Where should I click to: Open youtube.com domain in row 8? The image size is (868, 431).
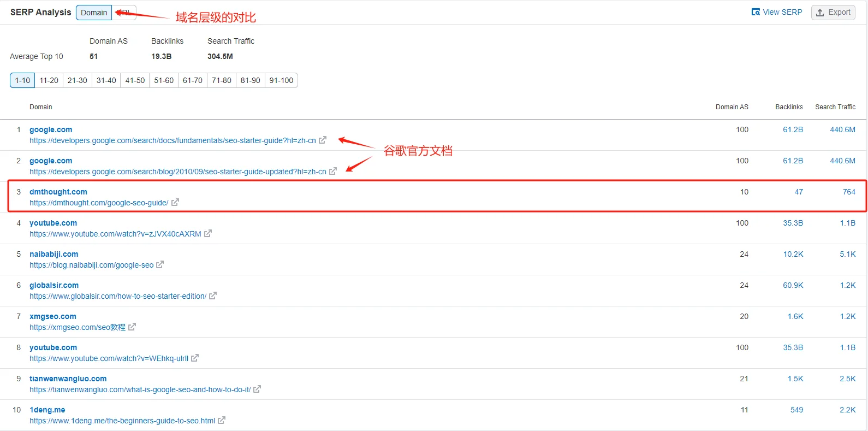[x=53, y=347]
